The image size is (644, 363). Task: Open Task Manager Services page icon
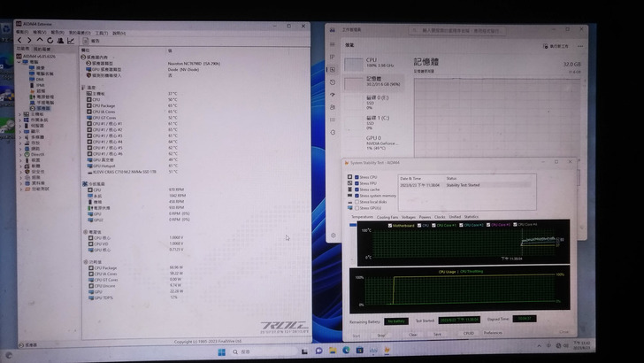(x=333, y=133)
